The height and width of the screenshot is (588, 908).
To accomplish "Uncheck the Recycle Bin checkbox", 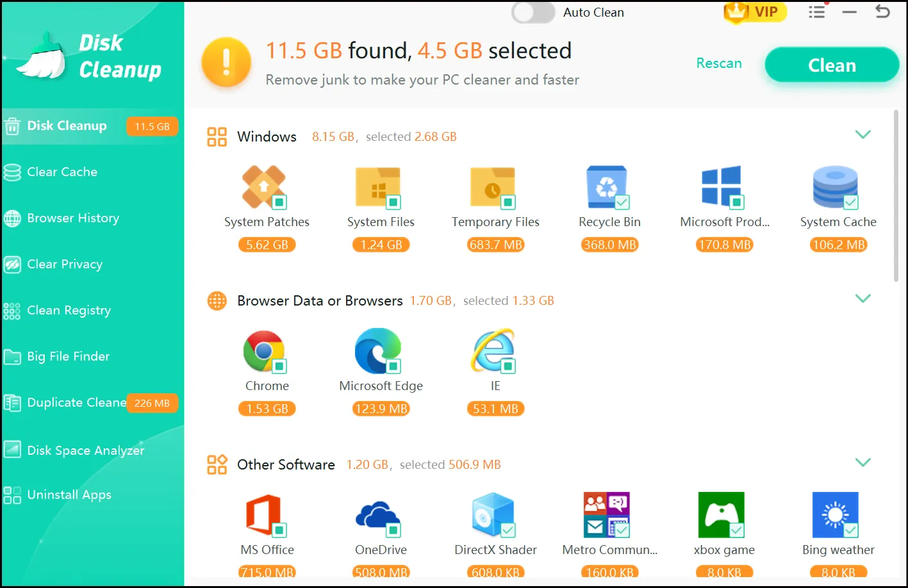I will [622, 202].
